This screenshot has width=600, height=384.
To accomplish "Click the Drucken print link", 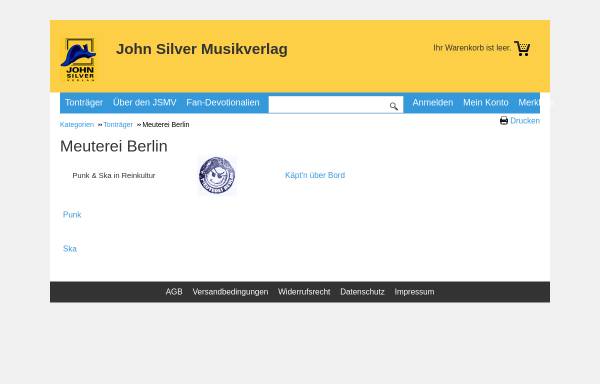I will (525, 120).
